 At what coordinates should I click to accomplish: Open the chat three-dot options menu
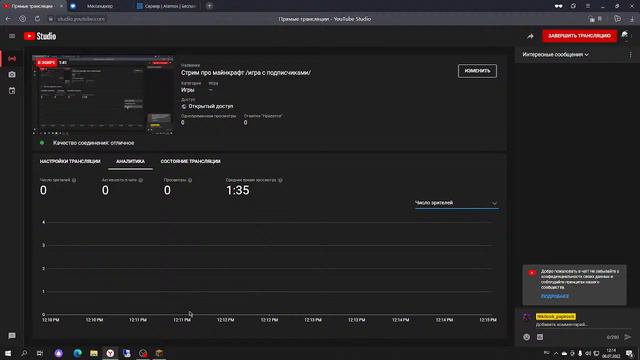(630, 55)
